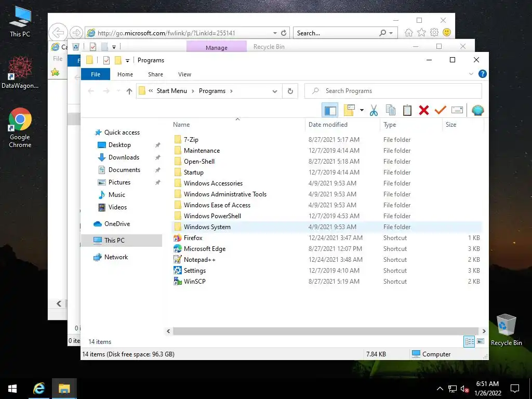Click the Rename toolbar icon
Viewport: 532px width, 399px height.
click(x=457, y=110)
